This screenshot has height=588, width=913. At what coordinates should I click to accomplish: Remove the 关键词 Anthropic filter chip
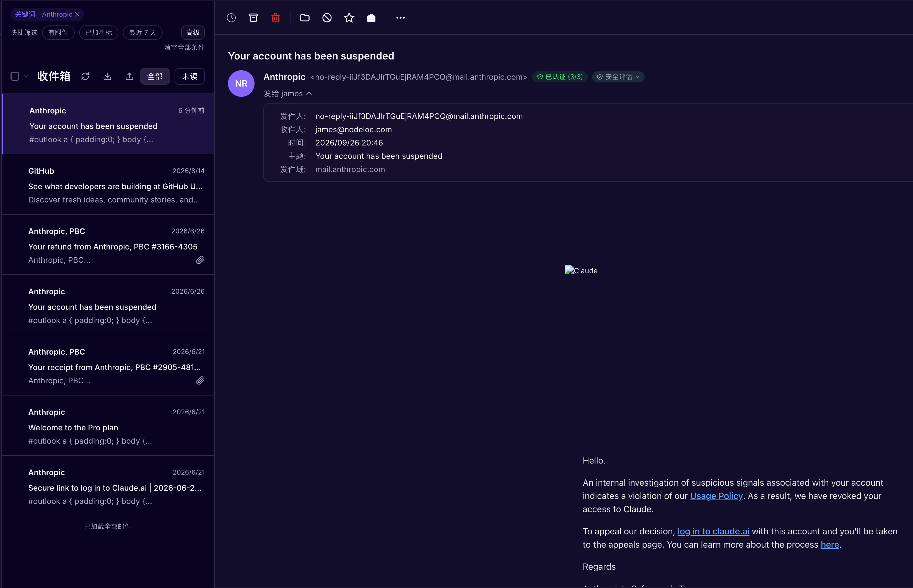pyautogui.click(x=77, y=14)
